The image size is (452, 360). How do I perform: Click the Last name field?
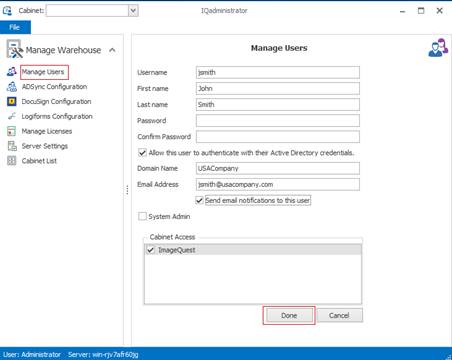(x=278, y=104)
